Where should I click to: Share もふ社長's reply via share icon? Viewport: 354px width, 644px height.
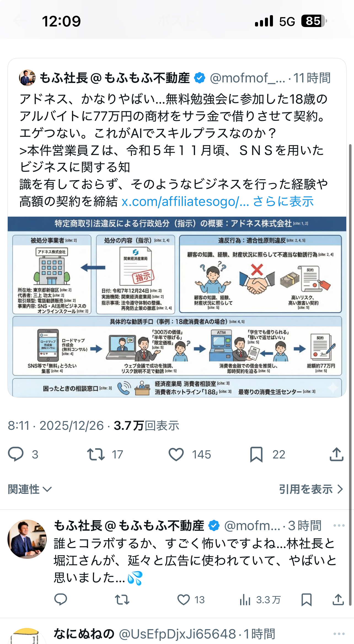click(338, 600)
